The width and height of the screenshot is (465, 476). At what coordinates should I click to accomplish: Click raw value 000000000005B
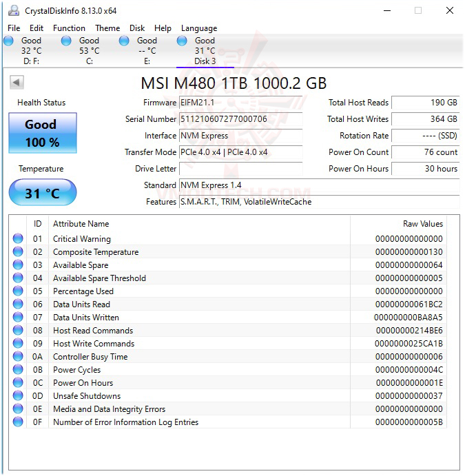[x=409, y=422]
